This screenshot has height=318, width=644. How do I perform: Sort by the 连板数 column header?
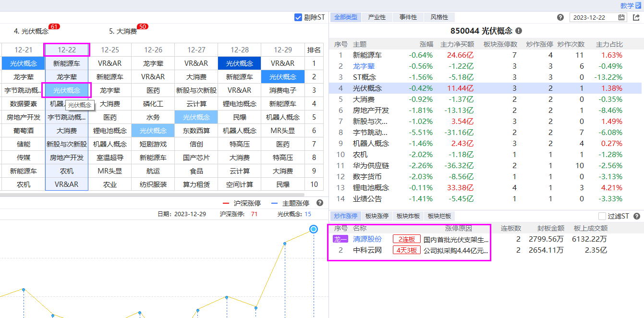(511, 229)
